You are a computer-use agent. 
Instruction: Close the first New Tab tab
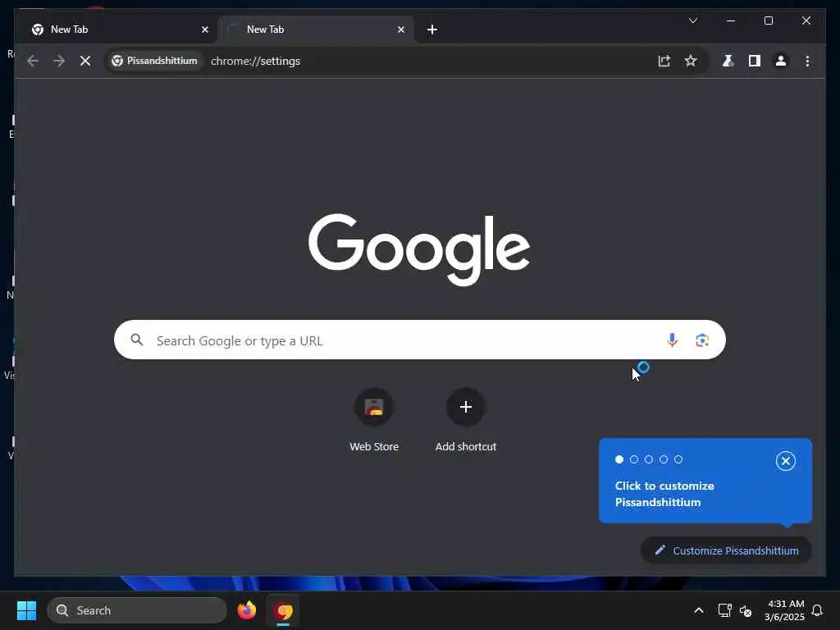(204, 30)
